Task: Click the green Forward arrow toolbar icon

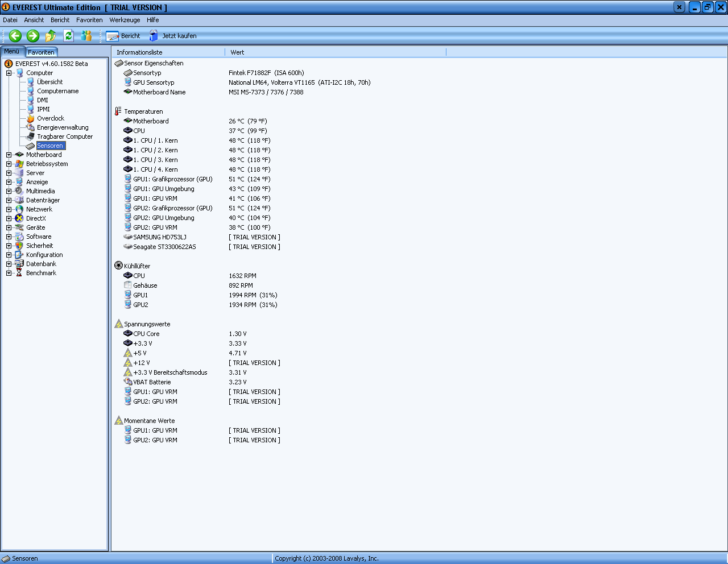Action: [33, 36]
